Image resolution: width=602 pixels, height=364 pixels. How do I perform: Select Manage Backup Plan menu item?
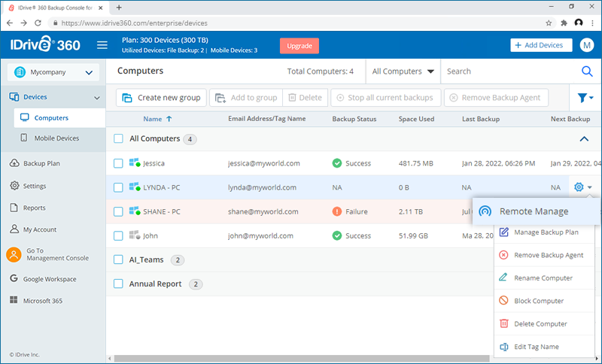point(544,232)
